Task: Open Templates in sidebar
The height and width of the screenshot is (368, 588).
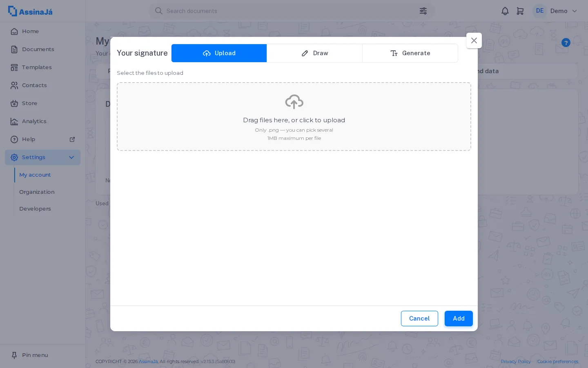Action: click(42, 67)
